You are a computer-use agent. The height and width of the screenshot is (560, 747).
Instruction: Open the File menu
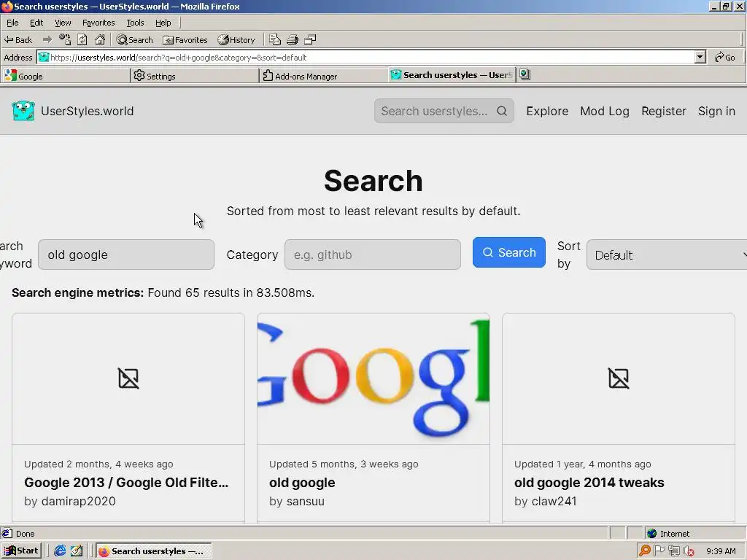point(12,23)
